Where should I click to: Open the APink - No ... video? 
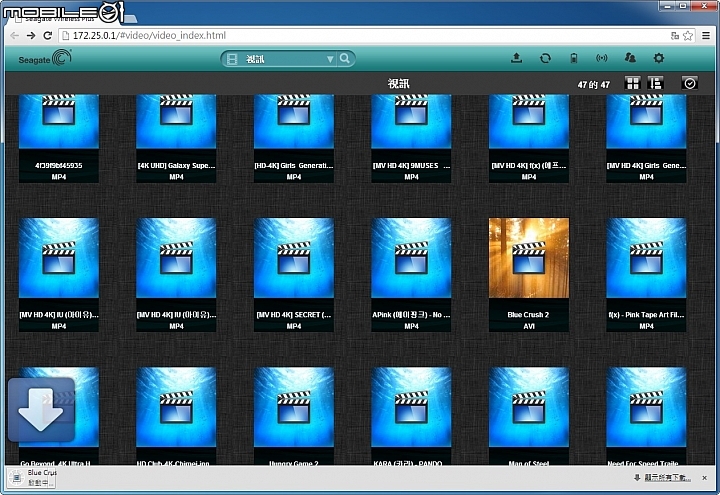(x=411, y=275)
